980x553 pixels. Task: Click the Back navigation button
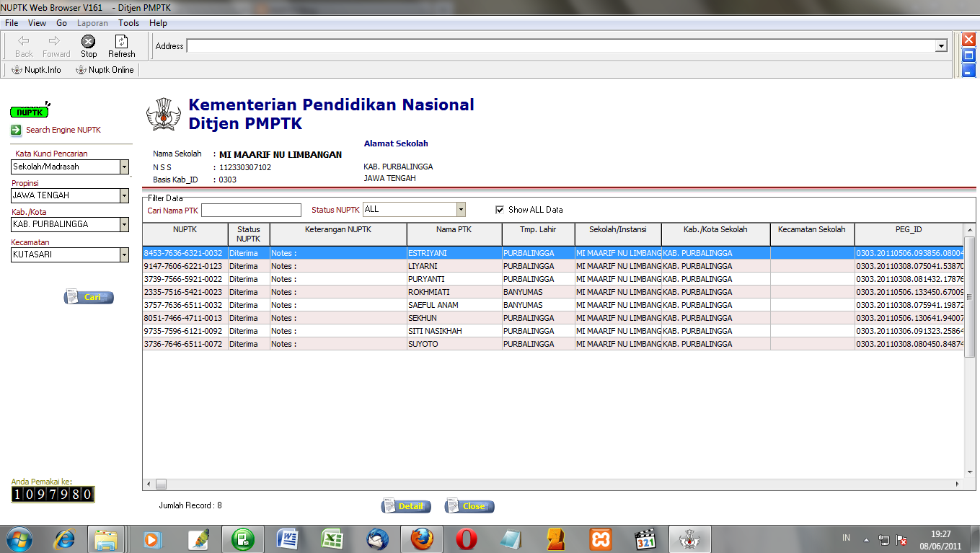click(x=24, y=47)
